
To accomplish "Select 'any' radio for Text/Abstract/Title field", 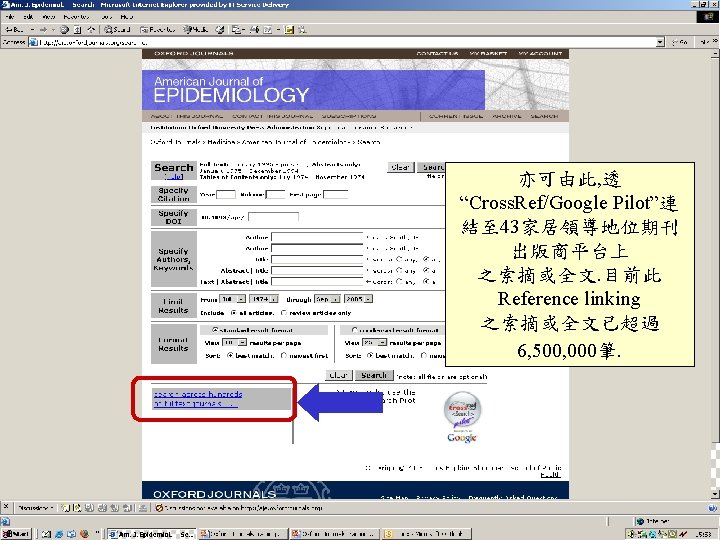I will pos(399,281).
